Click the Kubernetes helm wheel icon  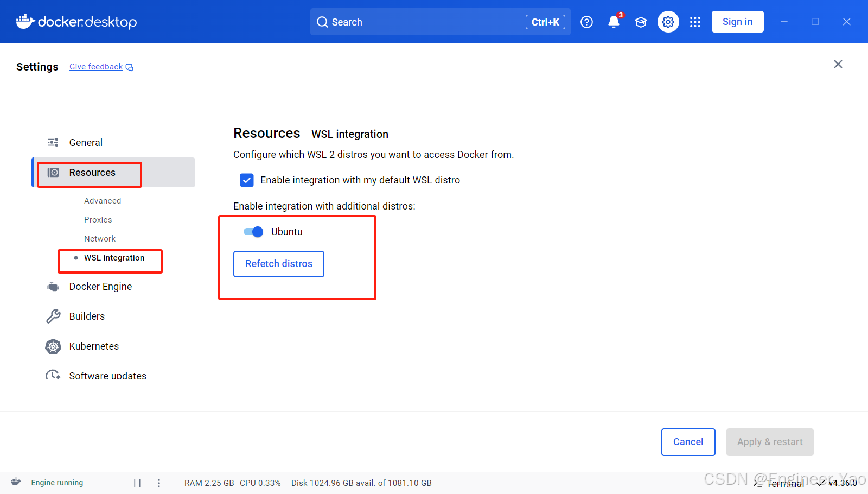coord(53,346)
